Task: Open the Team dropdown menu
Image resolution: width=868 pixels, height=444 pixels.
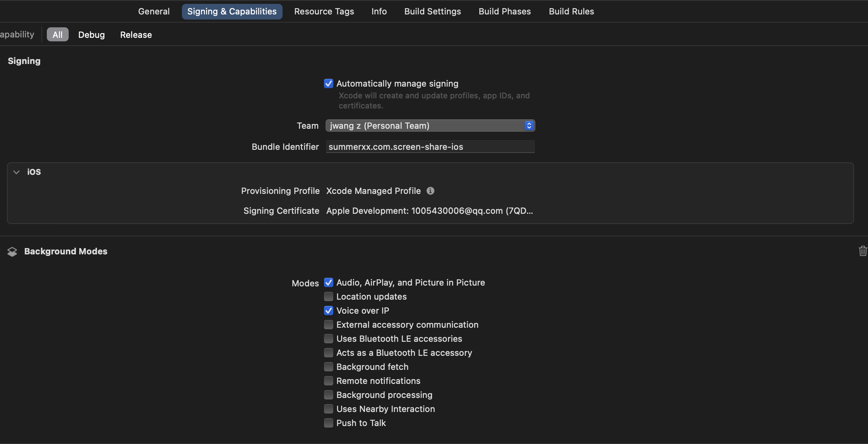Action: 430,126
